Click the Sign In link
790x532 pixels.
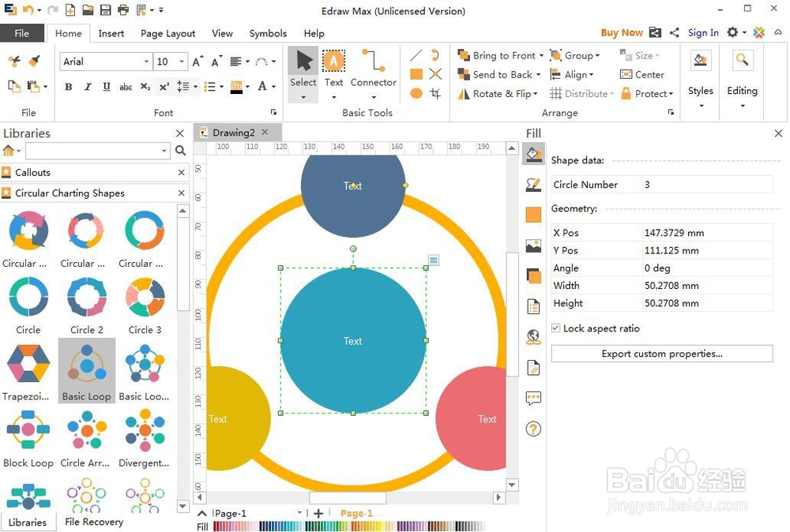point(703,32)
